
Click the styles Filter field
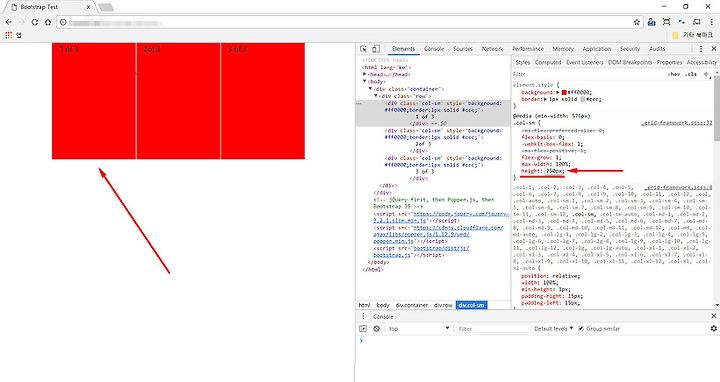[x=588, y=74]
